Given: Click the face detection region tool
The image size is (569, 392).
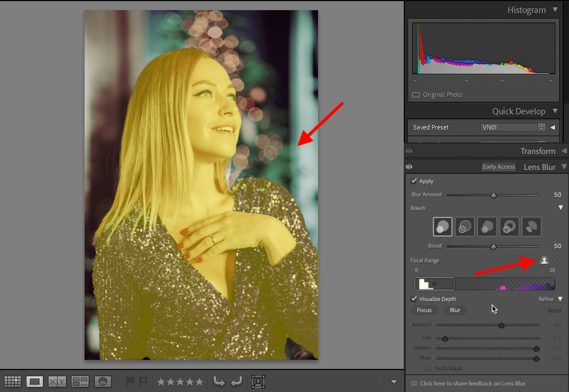Looking at the screenshot, I should point(258,381).
